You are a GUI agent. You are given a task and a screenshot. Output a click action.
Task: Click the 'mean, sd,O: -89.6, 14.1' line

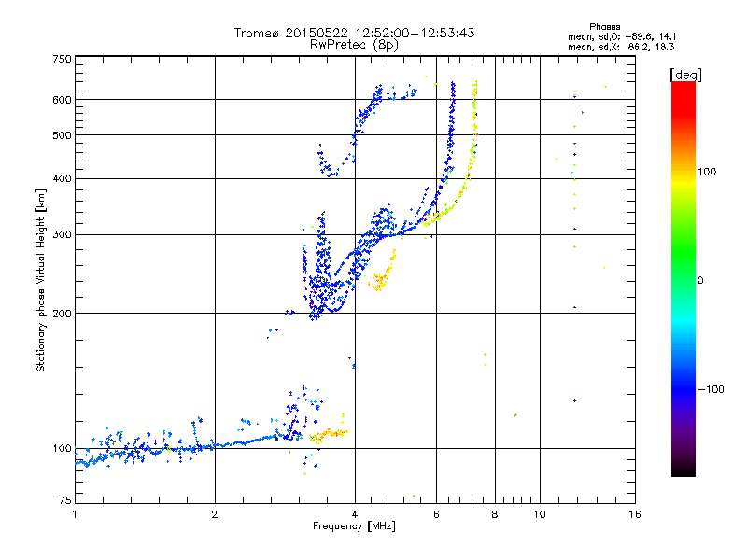pos(622,36)
